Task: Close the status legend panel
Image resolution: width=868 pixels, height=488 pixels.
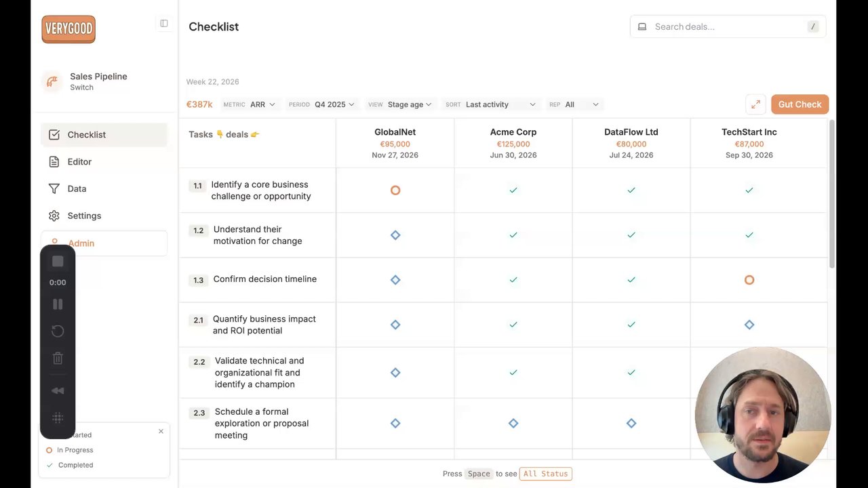Action: point(161,431)
